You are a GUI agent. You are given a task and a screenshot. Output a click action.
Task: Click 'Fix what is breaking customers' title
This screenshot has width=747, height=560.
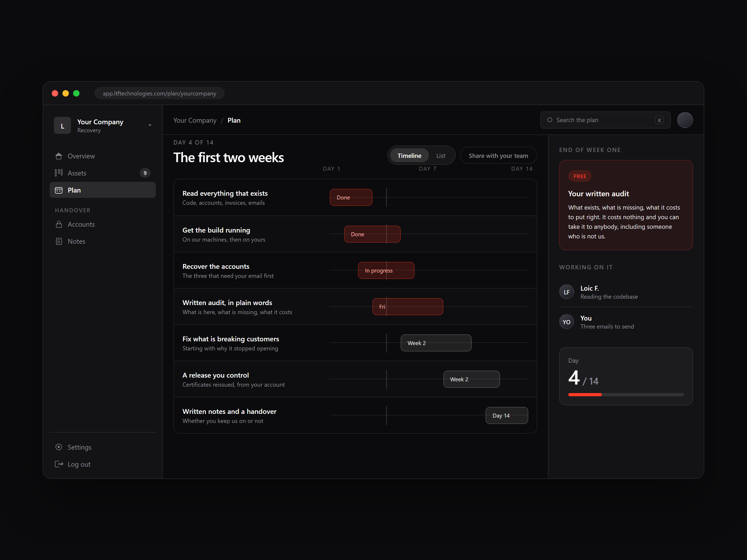tap(231, 339)
